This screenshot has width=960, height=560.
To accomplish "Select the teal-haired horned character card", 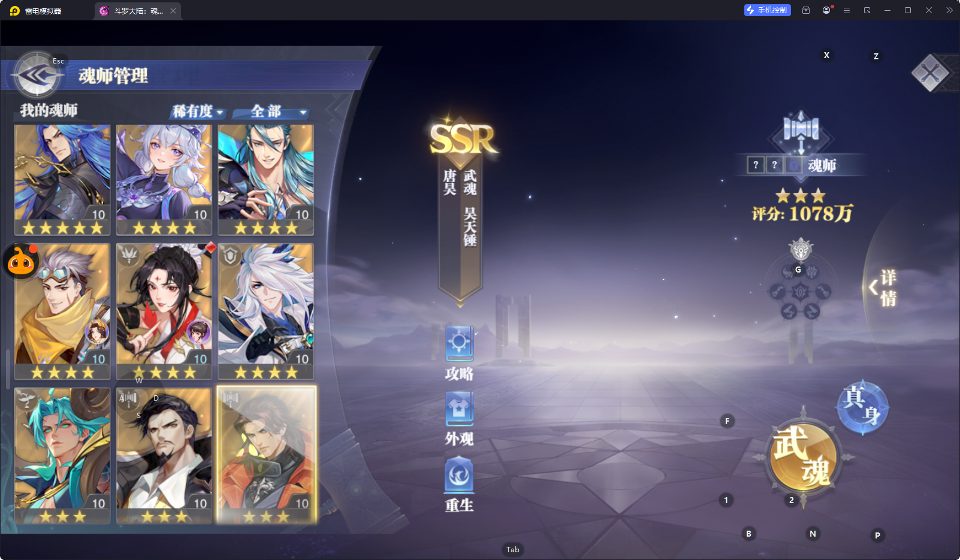I will pyautogui.click(x=62, y=456).
